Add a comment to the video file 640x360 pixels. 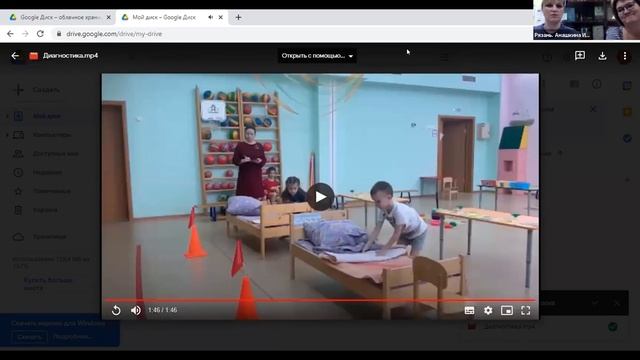(580, 56)
